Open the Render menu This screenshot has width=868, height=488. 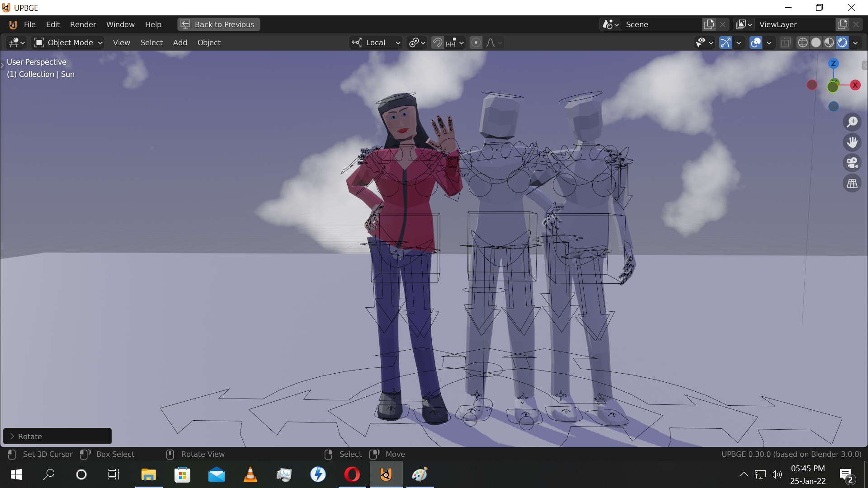point(83,24)
